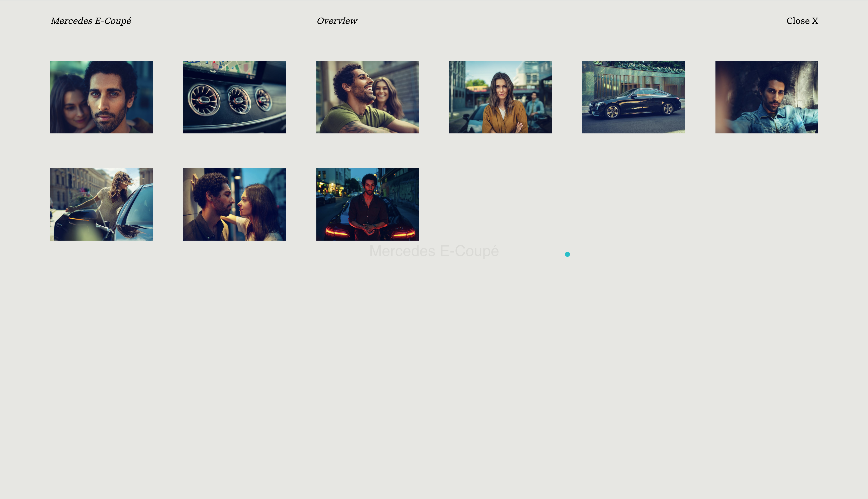This screenshot has width=868, height=499.
Task: Select the Overview heading label
Action: [x=337, y=21]
